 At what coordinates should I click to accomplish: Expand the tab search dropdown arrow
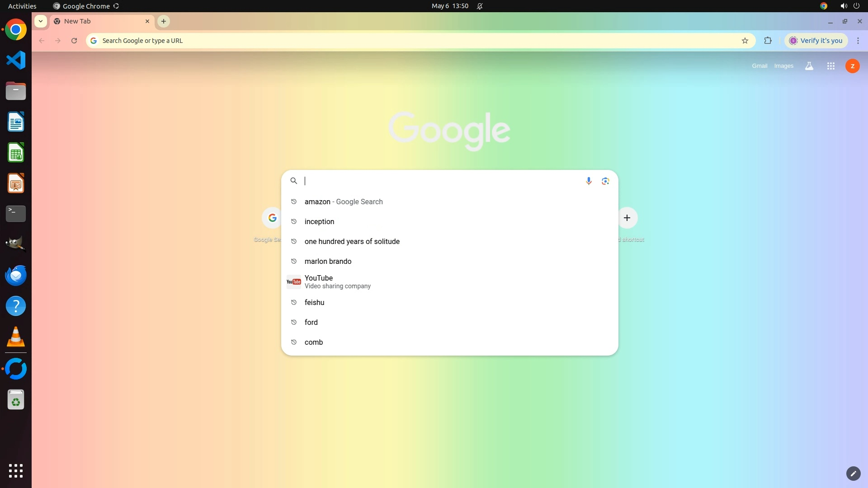click(41, 21)
